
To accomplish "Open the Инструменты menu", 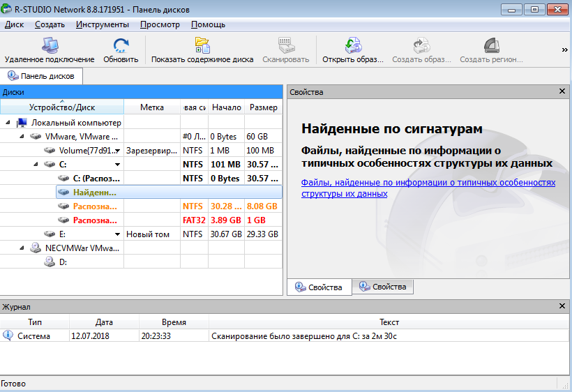I will pos(102,24).
